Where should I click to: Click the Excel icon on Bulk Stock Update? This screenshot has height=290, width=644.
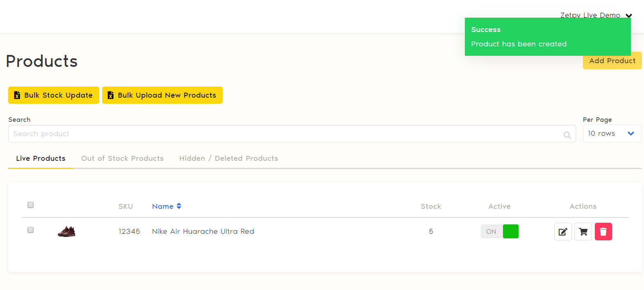[x=17, y=95]
